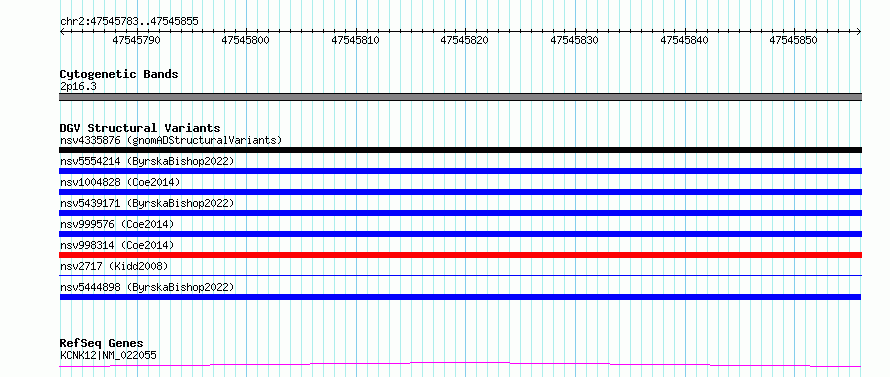Click the nsv5439171 ByrskaBishop2022 label
The height and width of the screenshot is (377, 890).
[x=147, y=203]
